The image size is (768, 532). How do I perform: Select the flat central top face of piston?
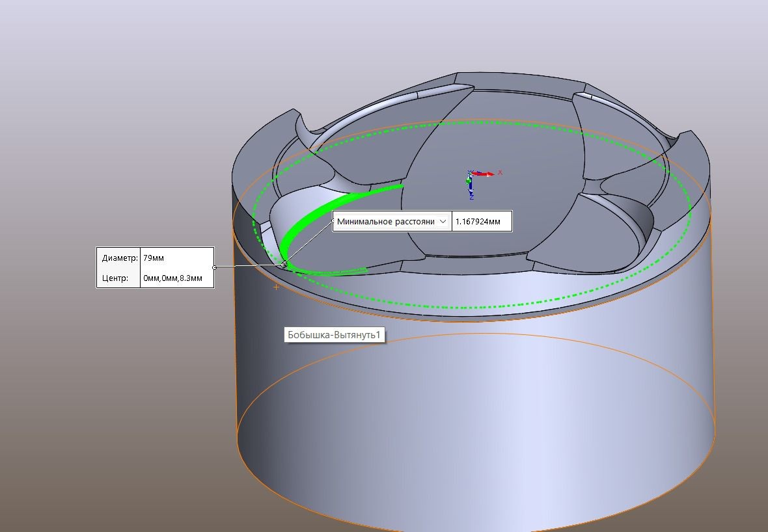[508, 143]
